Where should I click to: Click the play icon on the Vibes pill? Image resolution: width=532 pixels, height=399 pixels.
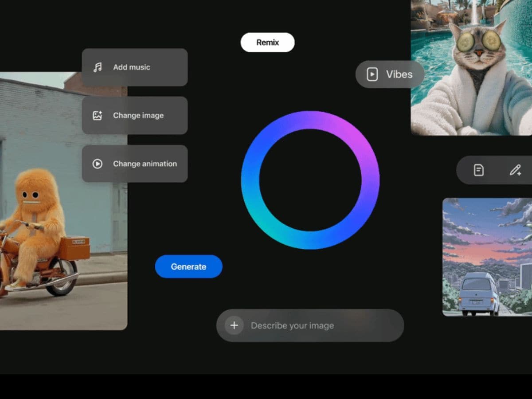tap(372, 74)
